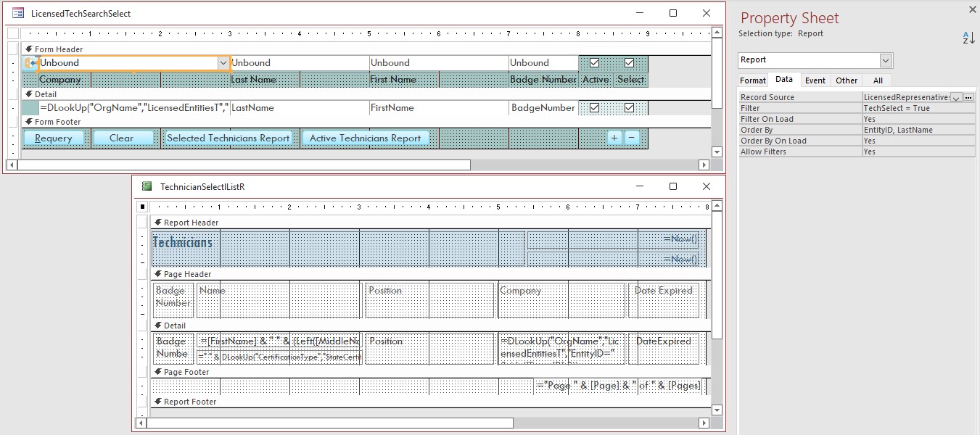Viewport: 980px width, 435px height.
Task: Select the Page Footer section bar
Action: coord(431,372)
